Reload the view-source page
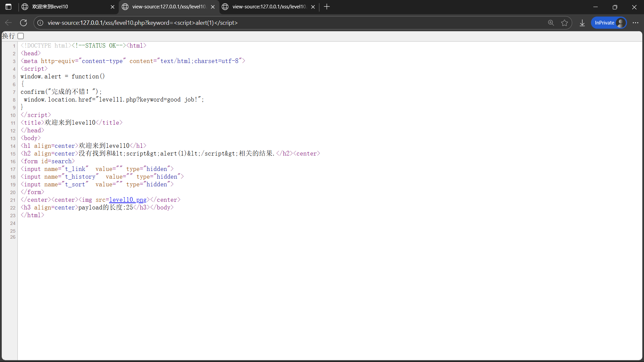Viewport: 644px width, 362px height. pyautogui.click(x=23, y=23)
